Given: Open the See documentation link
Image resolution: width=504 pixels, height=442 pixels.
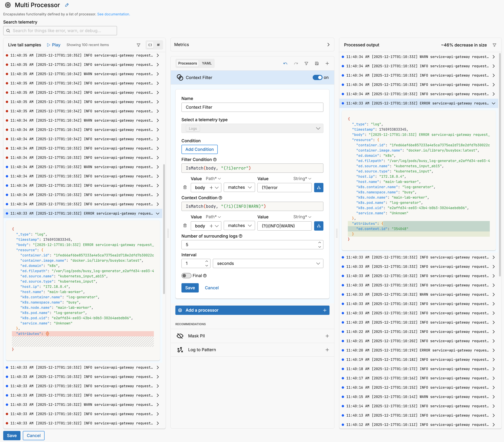Looking at the screenshot, I should click(113, 14).
